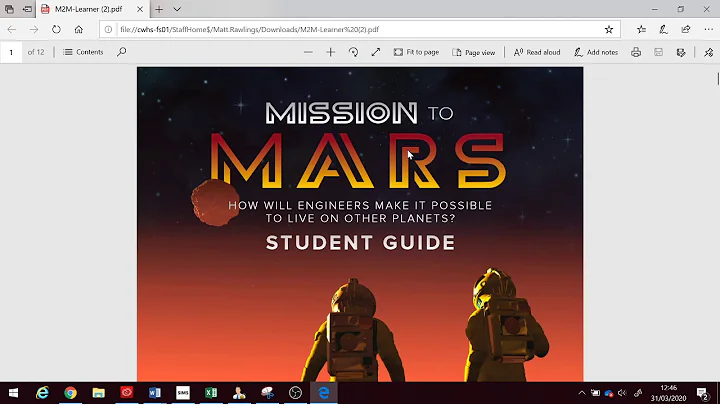Open SIMS from the taskbar
The width and height of the screenshot is (720, 404).
point(183,393)
